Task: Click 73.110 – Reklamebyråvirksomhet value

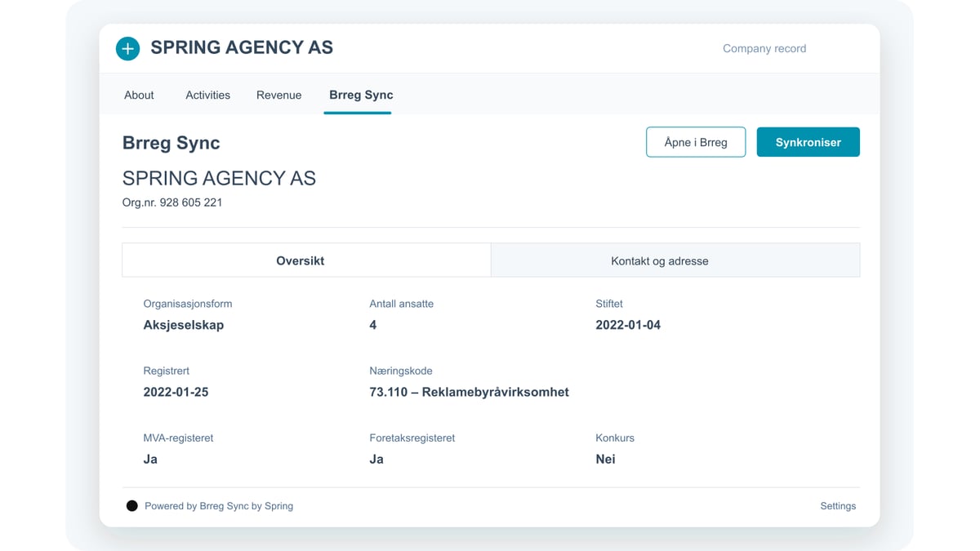Action: (469, 392)
